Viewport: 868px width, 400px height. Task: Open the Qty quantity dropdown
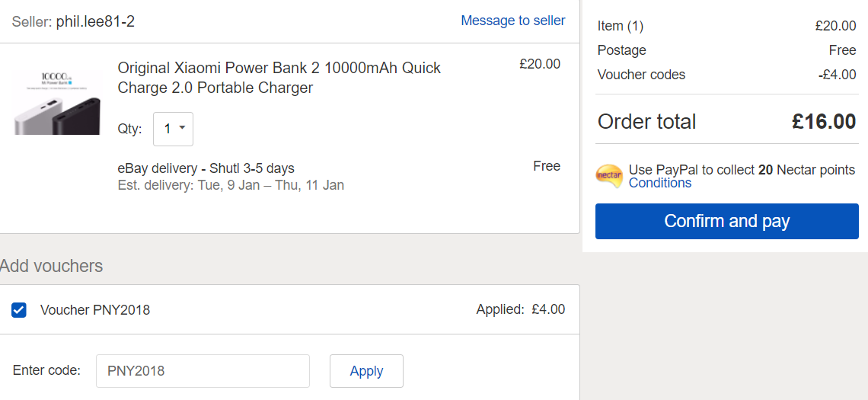coord(174,129)
